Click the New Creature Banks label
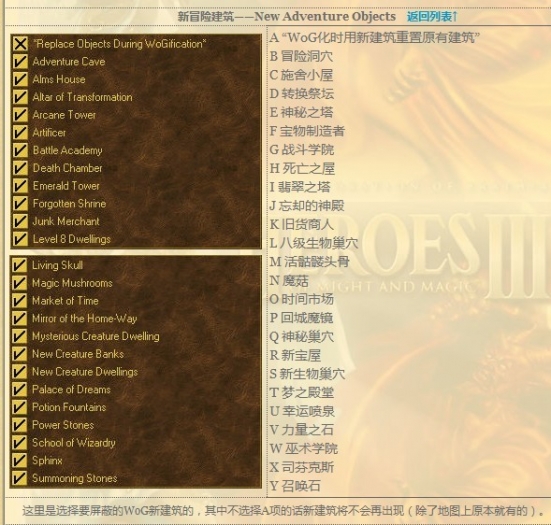 pyautogui.click(x=78, y=354)
